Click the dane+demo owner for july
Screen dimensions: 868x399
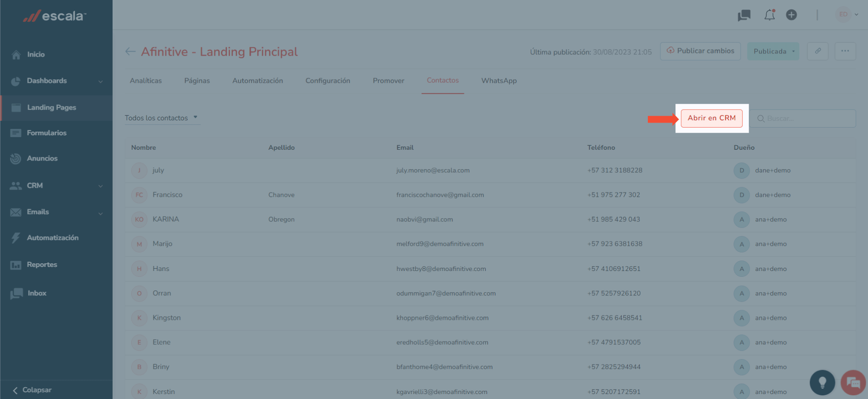(x=773, y=171)
